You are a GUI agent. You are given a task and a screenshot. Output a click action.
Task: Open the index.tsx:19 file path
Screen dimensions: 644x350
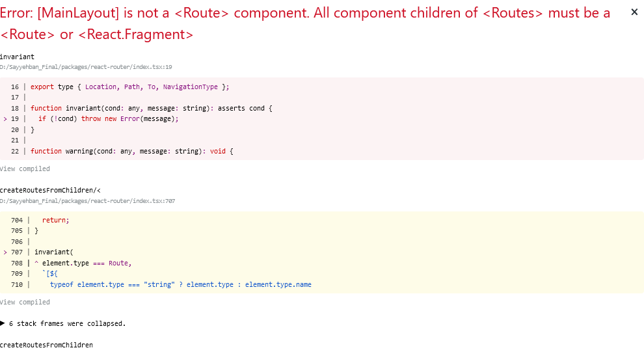click(86, 67)
